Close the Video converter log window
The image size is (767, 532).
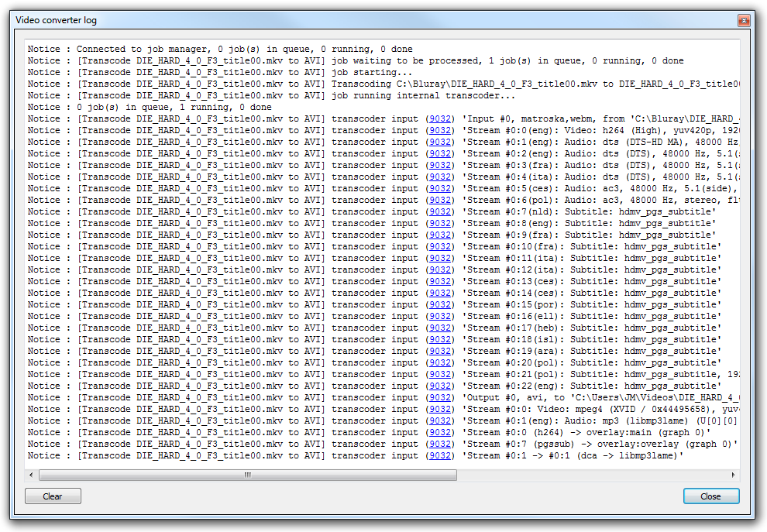tap(744, 20)
